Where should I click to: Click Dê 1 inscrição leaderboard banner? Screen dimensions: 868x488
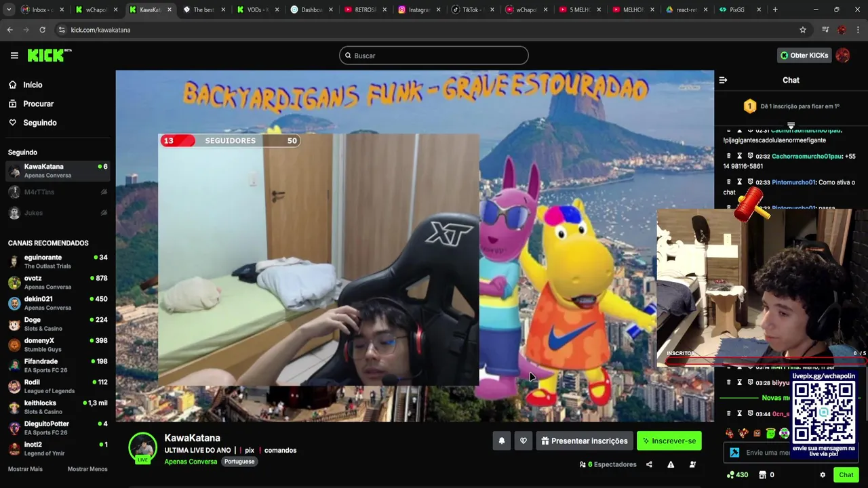pos(791,106)
